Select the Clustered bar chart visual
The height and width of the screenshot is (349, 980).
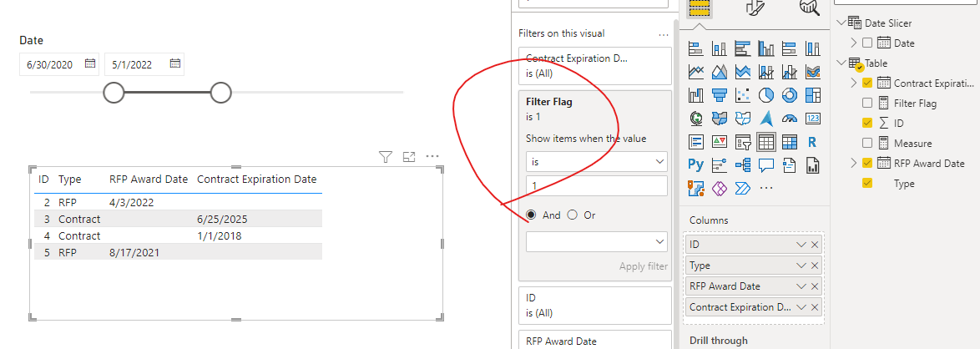click(742, 48)
